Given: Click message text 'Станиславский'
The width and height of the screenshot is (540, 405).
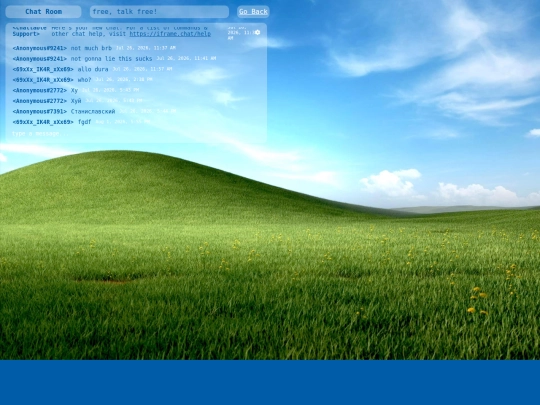Looking at the screenshot, I should click(93, 112).
